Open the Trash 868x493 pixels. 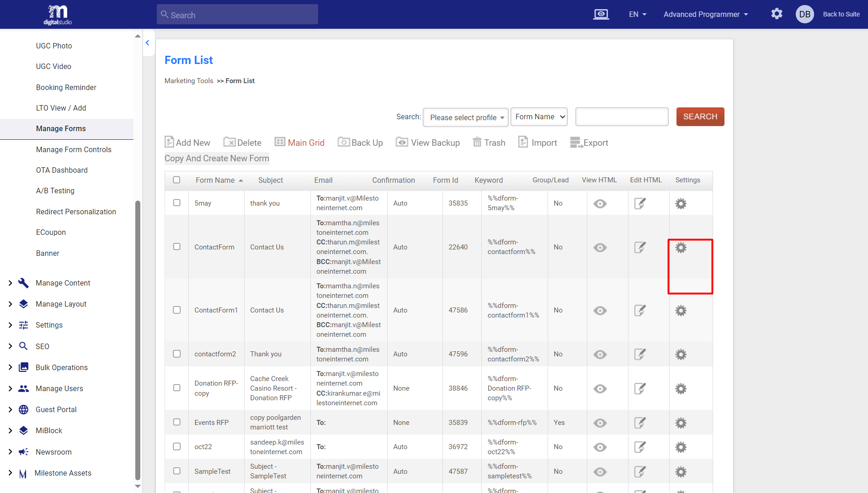click(489, 142)
